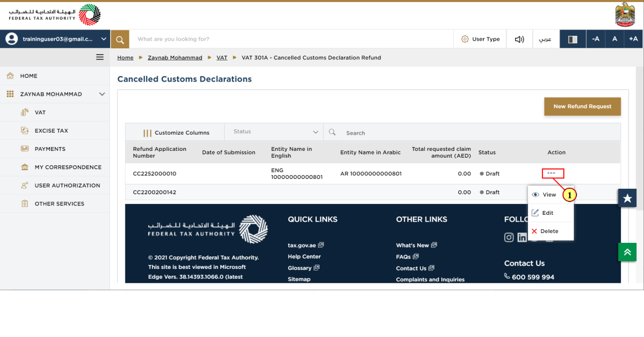Image resolution: width=644 pixels, height=337 pixels.
Task: Click the Federal Tax Authority header logo
Action: [x=55, y=15]
